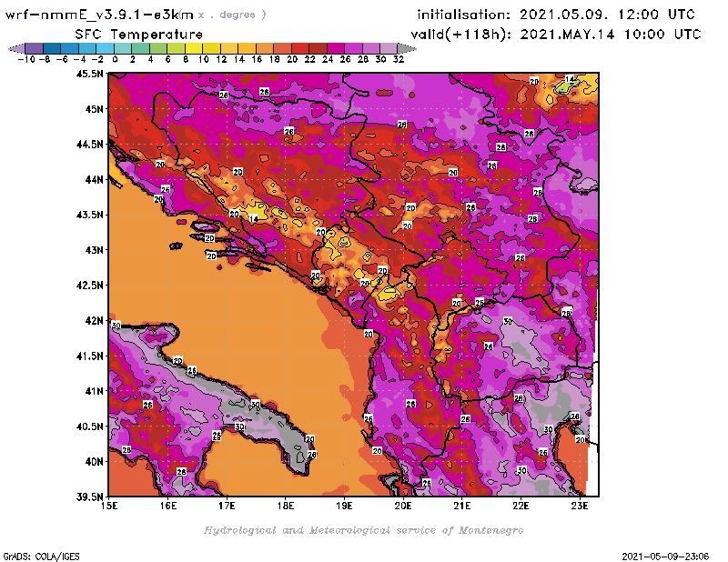Select the 45N latitude label

tap(94, 109)
